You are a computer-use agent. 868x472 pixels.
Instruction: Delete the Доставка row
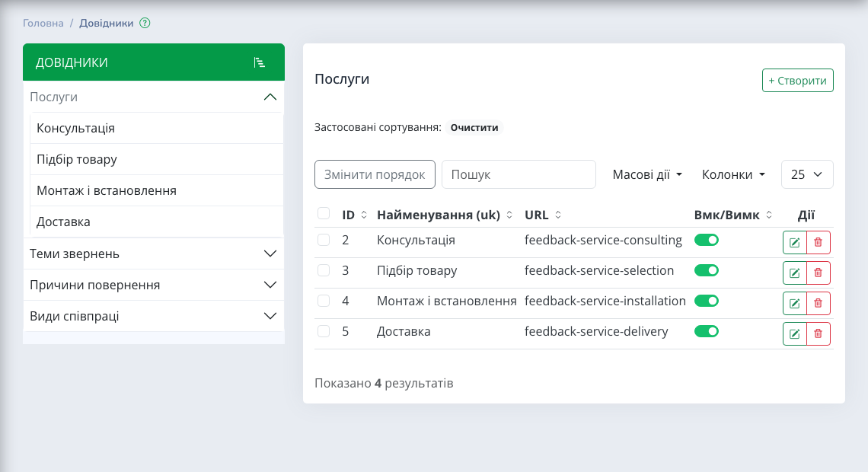pyautogui.click(x=819, y=333)
